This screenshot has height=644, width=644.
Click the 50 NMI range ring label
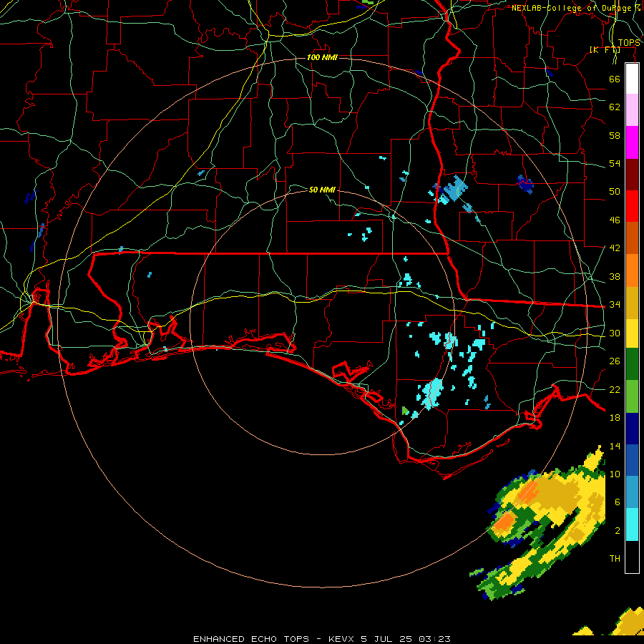323,190
